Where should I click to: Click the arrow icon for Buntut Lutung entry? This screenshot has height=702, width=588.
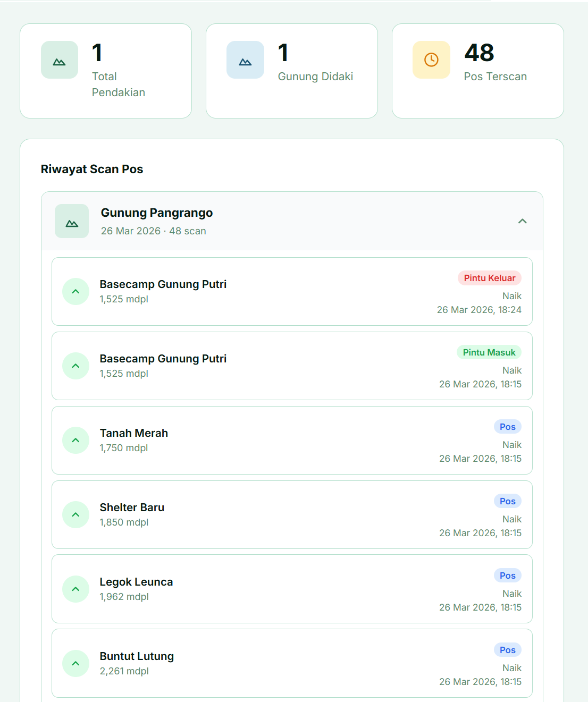click(75, 663)
